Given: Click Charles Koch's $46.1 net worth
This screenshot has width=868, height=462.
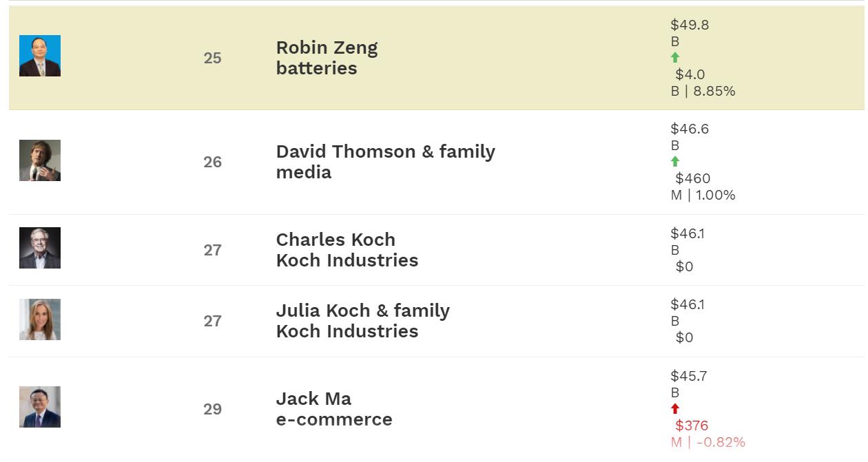Looking at the screenshot, I should pos(688,233).
